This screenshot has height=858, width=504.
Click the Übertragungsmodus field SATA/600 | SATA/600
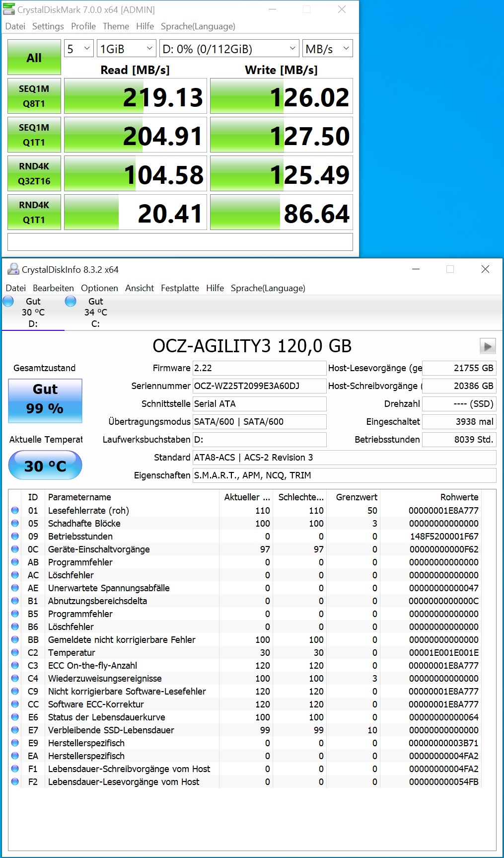[259, 422]
